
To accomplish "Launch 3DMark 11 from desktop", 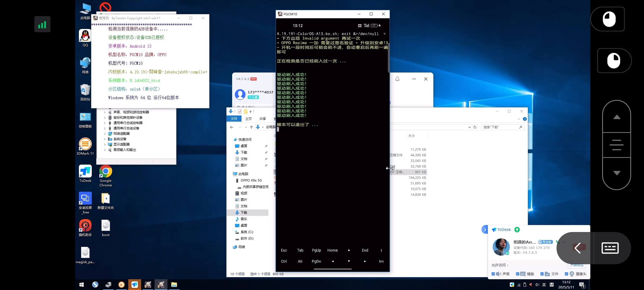I will point(85,144).
